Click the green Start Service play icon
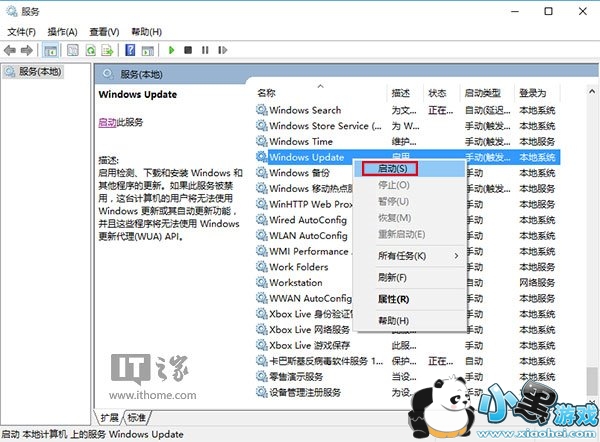The width and height of the screenshot is (600, 442). point(171,50)
